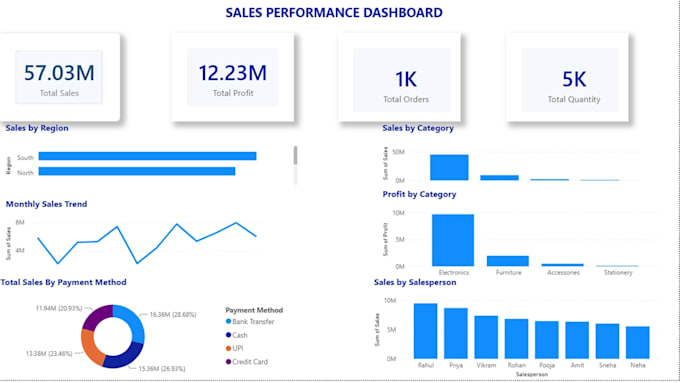Select the Total Quantity 5K card
Screen dimensions: 680x383
[567, 77]
